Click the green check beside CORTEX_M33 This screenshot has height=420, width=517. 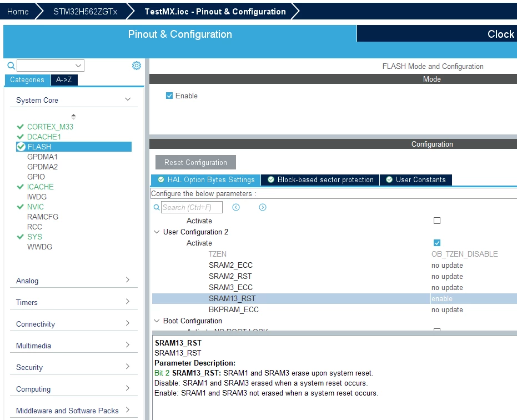(20, 127)
